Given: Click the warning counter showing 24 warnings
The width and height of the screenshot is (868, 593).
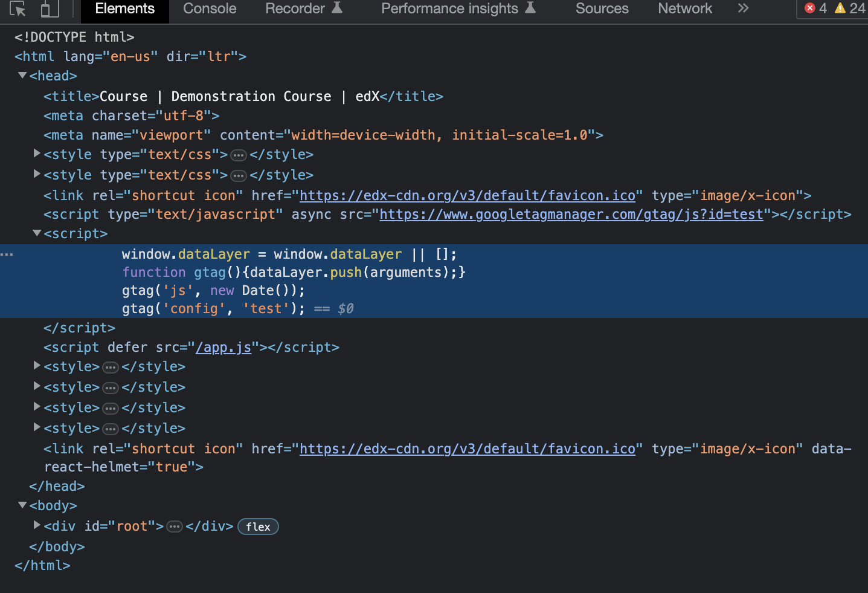Looking at the screenshot, I should 847,8.
